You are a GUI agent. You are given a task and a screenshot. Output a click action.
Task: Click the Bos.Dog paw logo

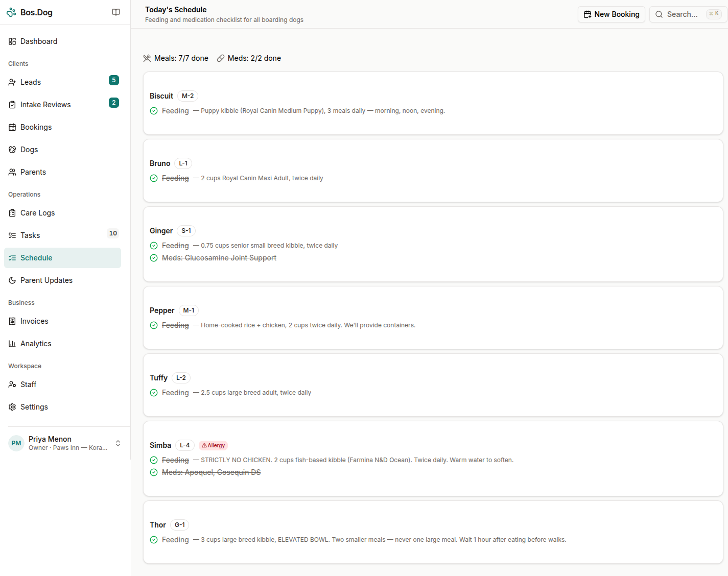coord(11,12)
